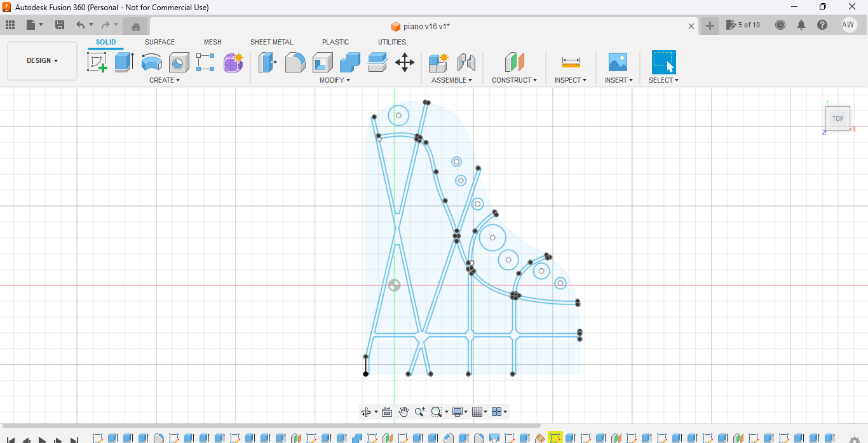Go to the Home tab
868x443 pixels.
[x=135, y=26]
